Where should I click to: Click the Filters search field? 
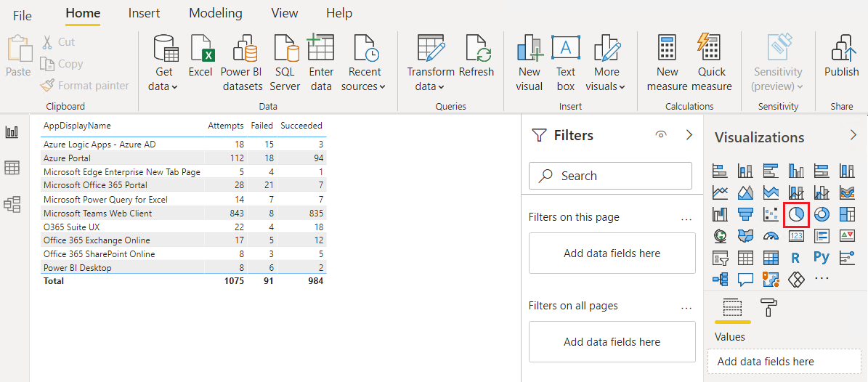click(x=610, y=176)
